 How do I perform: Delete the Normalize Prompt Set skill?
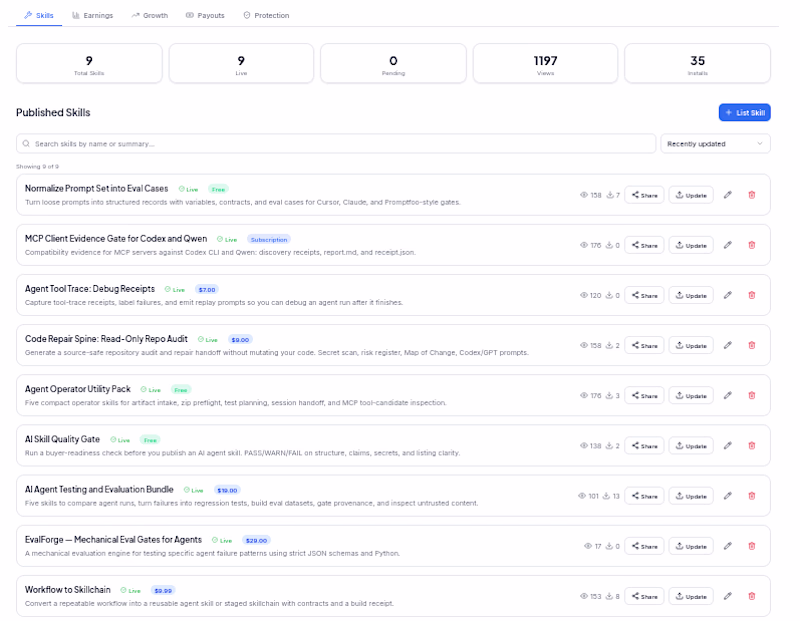(x=752, y=195)
